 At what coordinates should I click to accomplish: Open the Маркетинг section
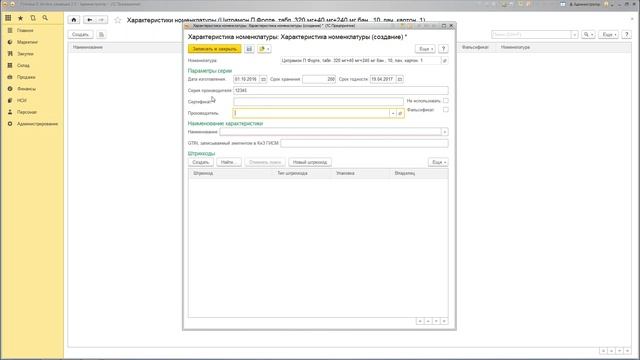[x=27, y=42]
